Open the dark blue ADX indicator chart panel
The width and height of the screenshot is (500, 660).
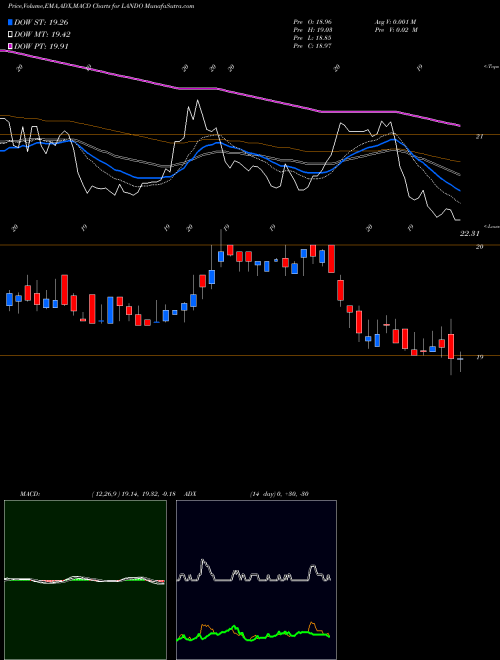pos(256,580)
